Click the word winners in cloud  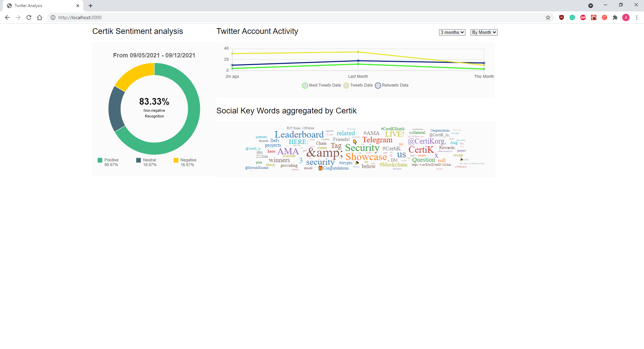[x=279, y=160]
